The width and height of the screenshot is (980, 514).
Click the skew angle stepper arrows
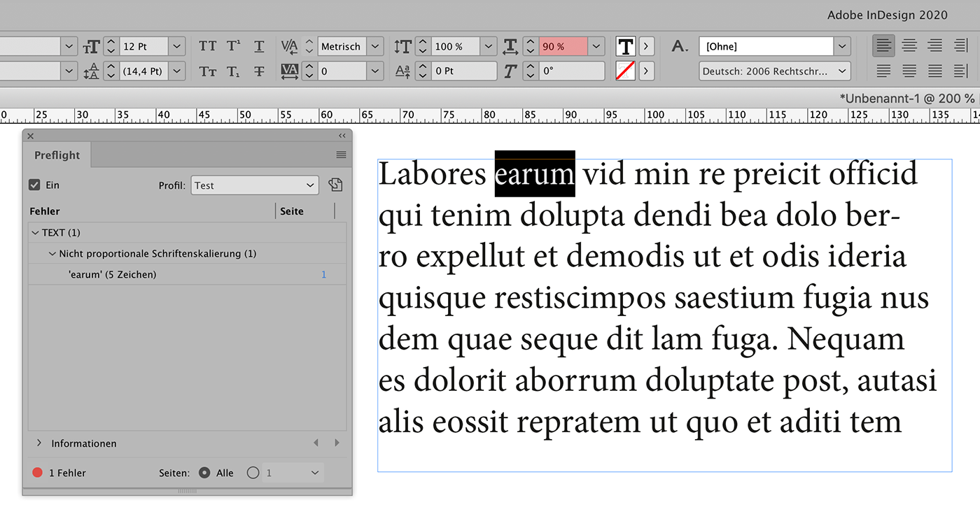[x=531, y=71]
